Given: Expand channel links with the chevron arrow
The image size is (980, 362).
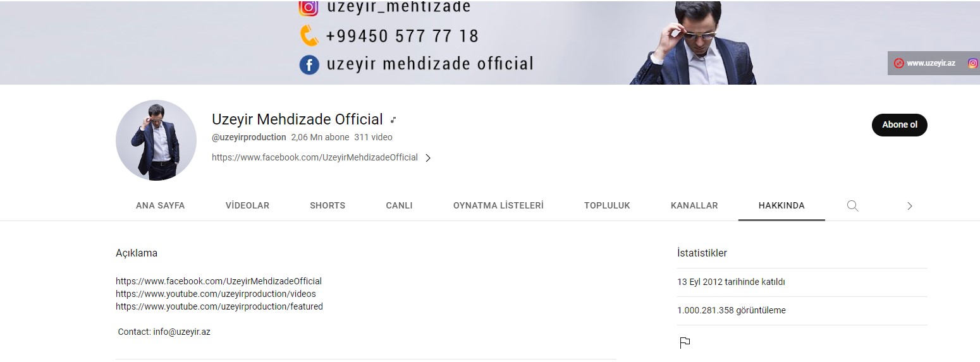Looking at the screenshot, I should [x=428, y=158].
